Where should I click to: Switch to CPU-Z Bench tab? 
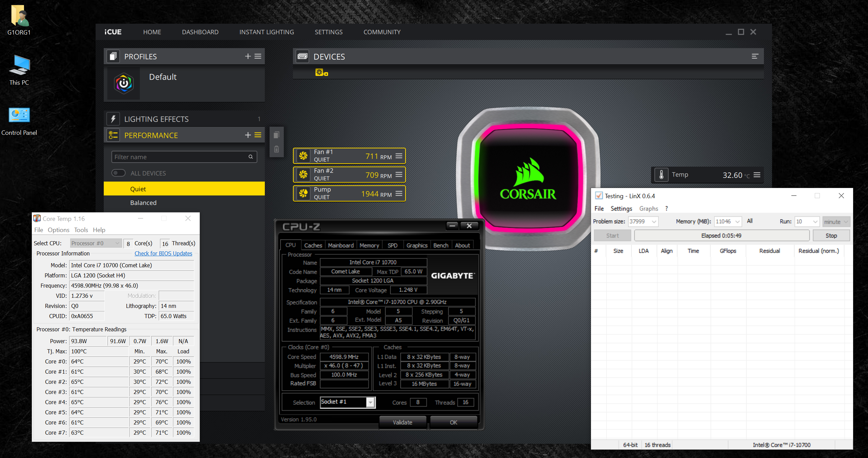(x=441, y=245)
